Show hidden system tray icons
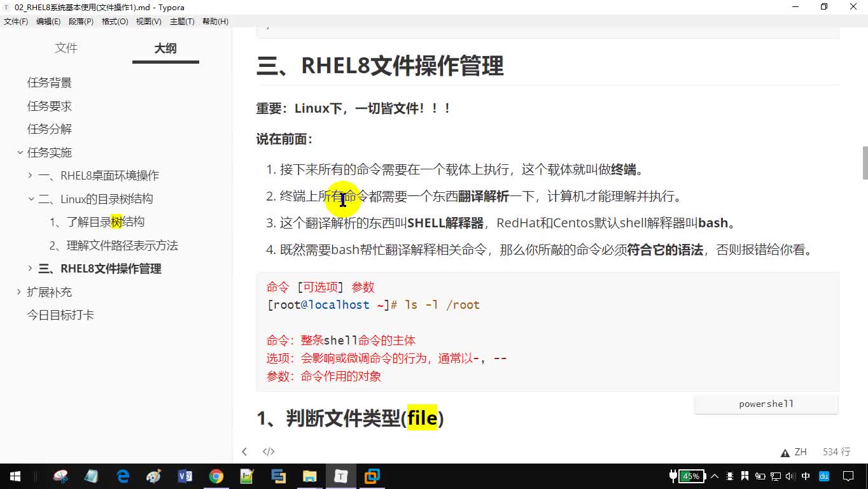The image size is (868, 489). pos(714,476)
